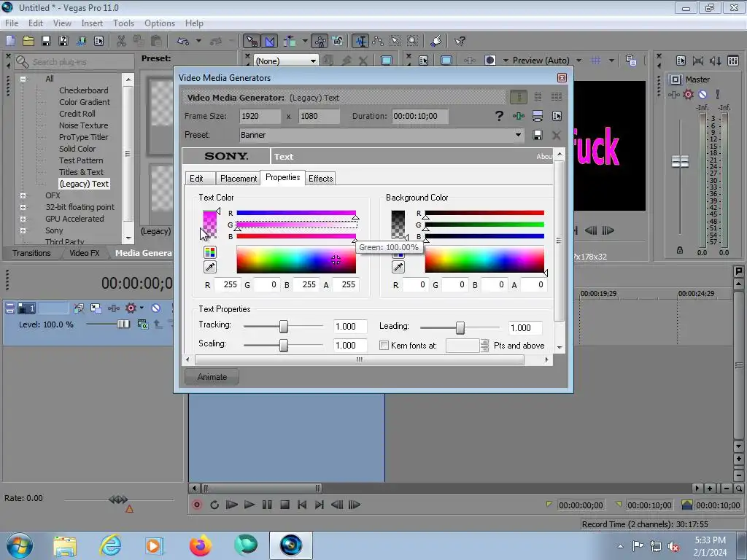Click the Undo arrow icon
This screenshot has height=560, width=747.
183,41
